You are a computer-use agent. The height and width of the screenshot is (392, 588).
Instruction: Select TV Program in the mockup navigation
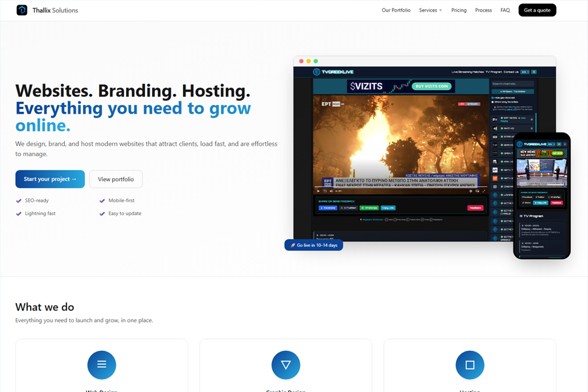[494, 71]
